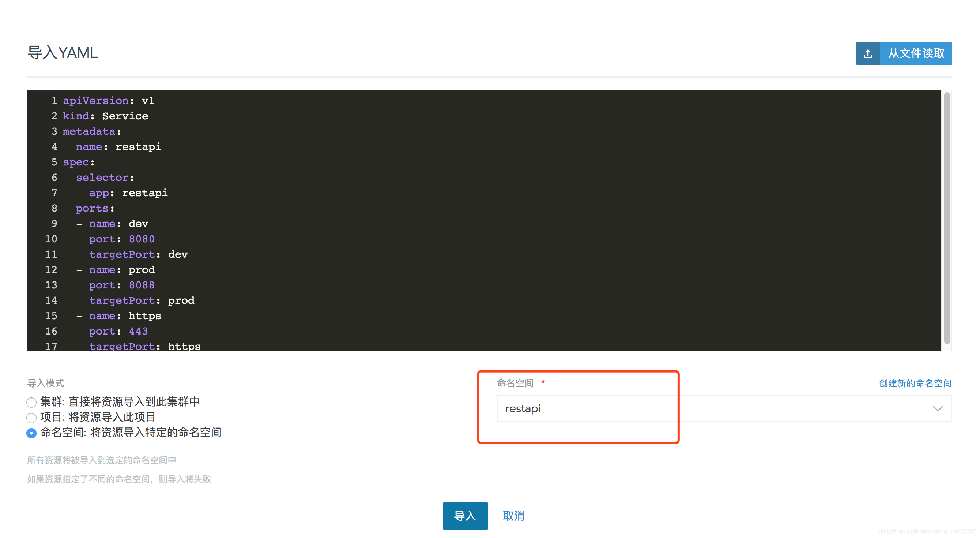980x538 pixels.
Task: Click the 导入YAML page heading
Action: [x=63, y=53]
